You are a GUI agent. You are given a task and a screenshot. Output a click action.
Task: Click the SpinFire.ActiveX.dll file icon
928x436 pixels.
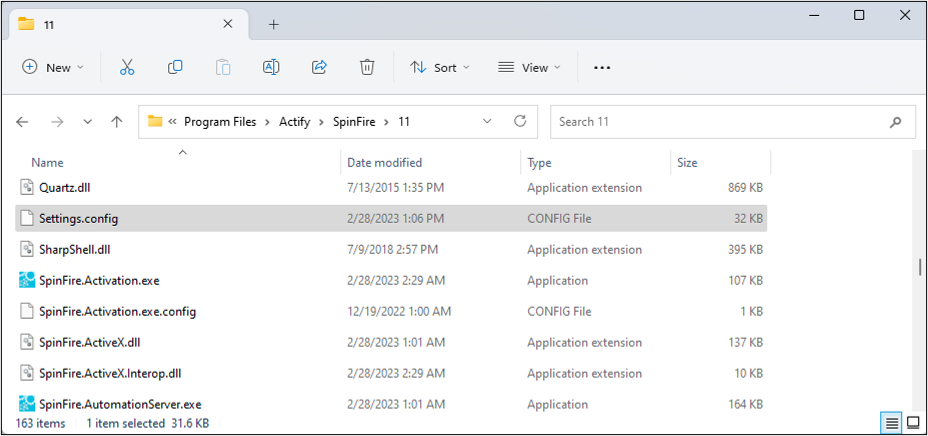[27, 343]
